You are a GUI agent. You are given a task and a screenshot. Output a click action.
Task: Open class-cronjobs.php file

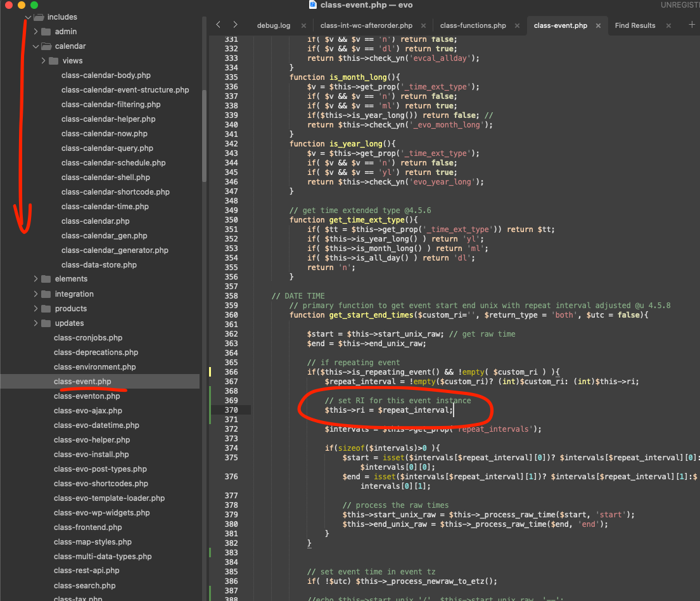click(88, 338)
